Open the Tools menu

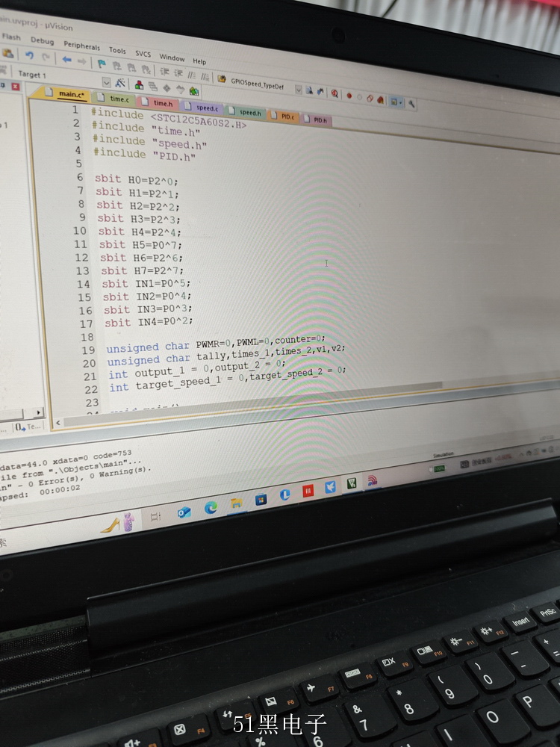[x=117, y=50]
